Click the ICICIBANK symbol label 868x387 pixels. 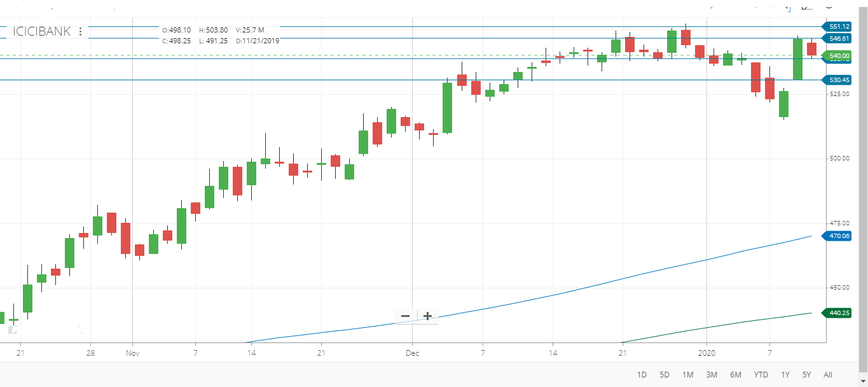[x=42, y=32]
